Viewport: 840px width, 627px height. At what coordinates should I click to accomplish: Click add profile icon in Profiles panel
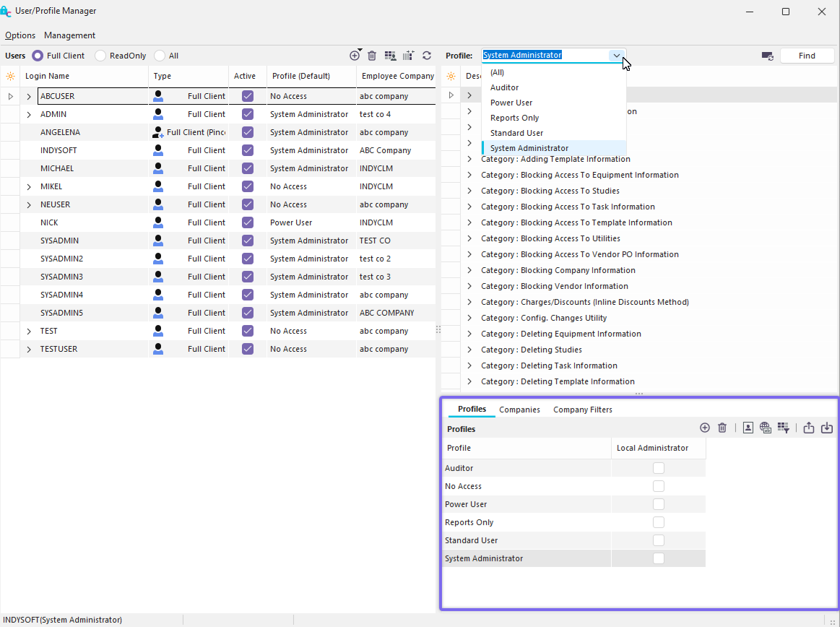tap(705, 428)
